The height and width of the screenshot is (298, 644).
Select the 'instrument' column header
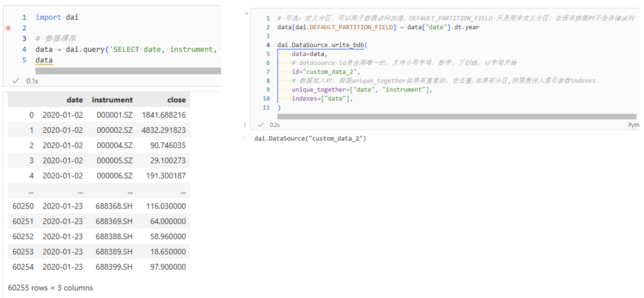coord(112,100)
